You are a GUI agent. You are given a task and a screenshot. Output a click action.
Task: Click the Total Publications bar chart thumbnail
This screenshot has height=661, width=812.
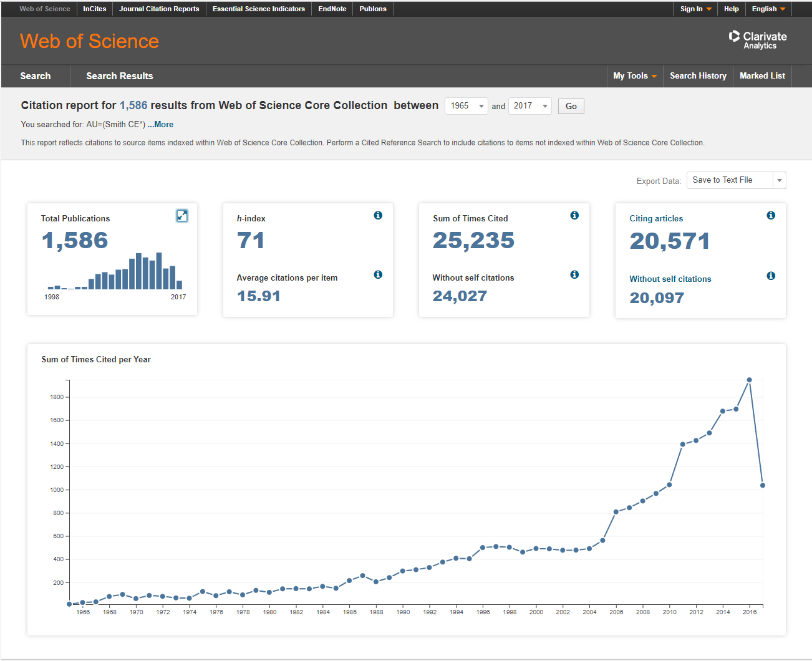115,271
